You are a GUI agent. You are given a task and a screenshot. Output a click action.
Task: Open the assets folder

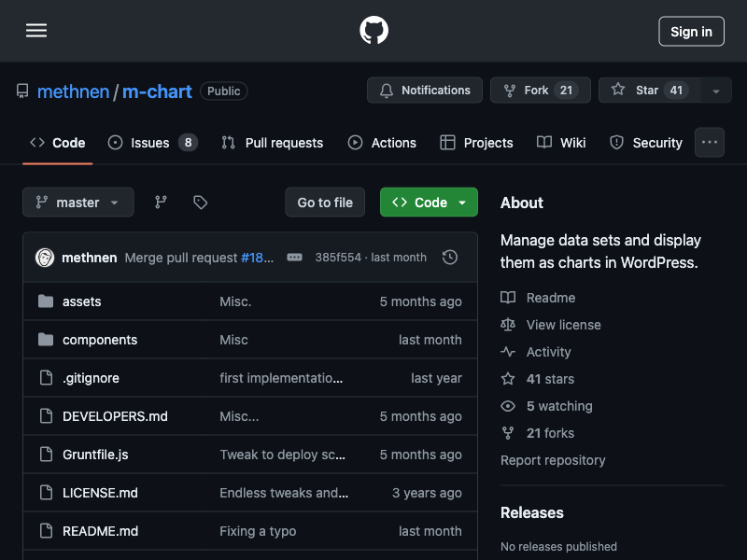point(81,301)
